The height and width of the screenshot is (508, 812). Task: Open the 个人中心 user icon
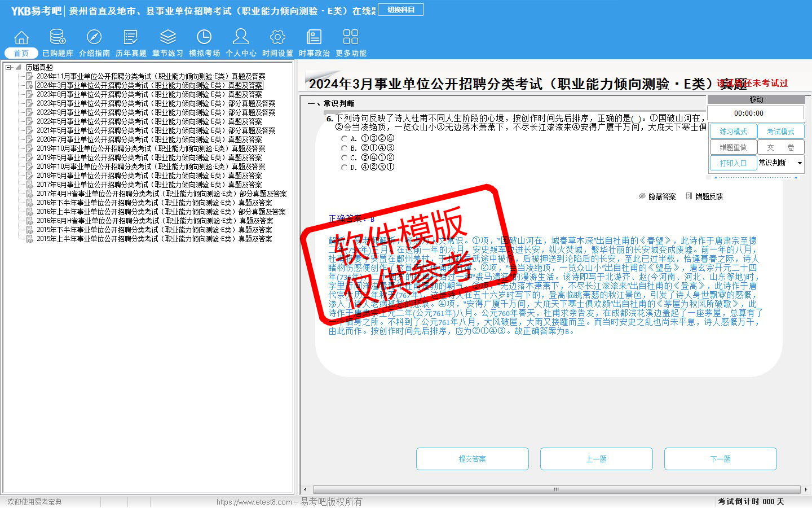(x=241, y=37)
